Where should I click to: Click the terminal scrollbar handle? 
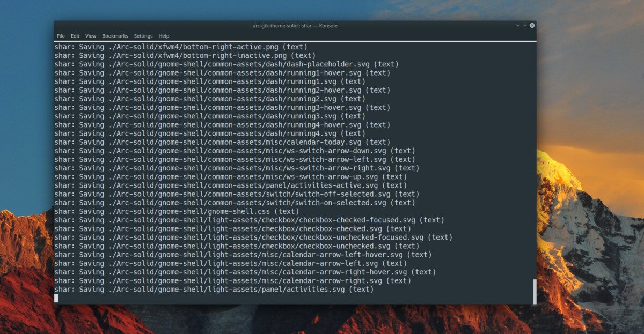534,291
